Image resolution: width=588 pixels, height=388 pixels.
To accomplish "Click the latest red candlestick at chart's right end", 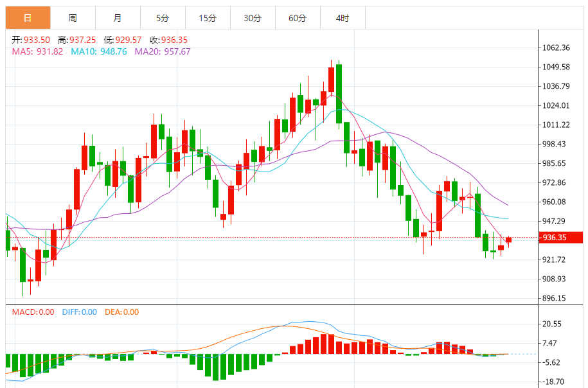I will (x=508, y=240).
